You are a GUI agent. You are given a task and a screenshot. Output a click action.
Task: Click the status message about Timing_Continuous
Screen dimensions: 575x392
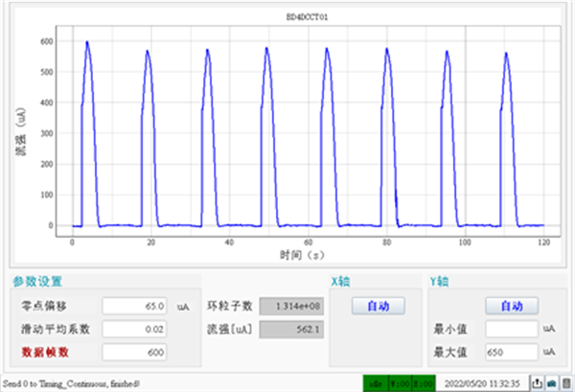(x=71, y=384)
